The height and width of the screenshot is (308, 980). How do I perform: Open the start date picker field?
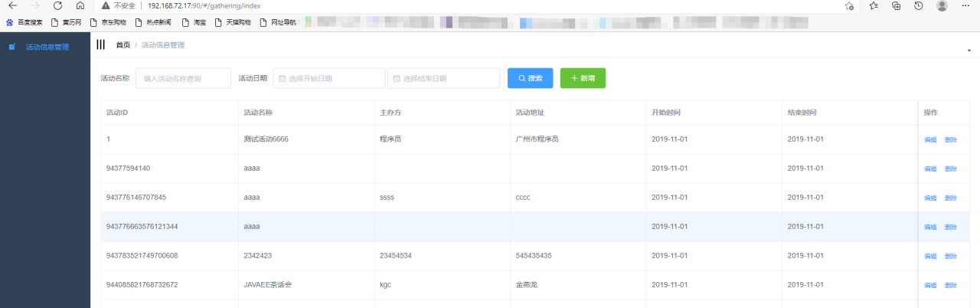click(x=329, y=78)
